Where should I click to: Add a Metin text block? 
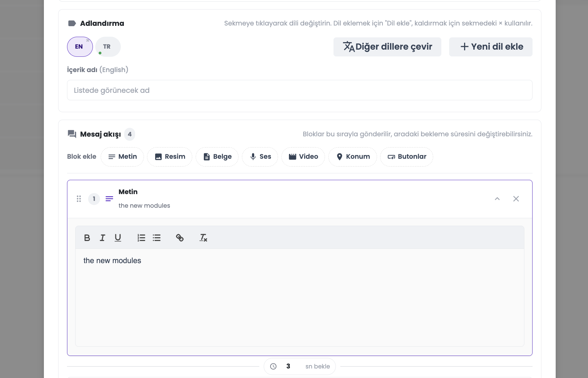(122, 157)
